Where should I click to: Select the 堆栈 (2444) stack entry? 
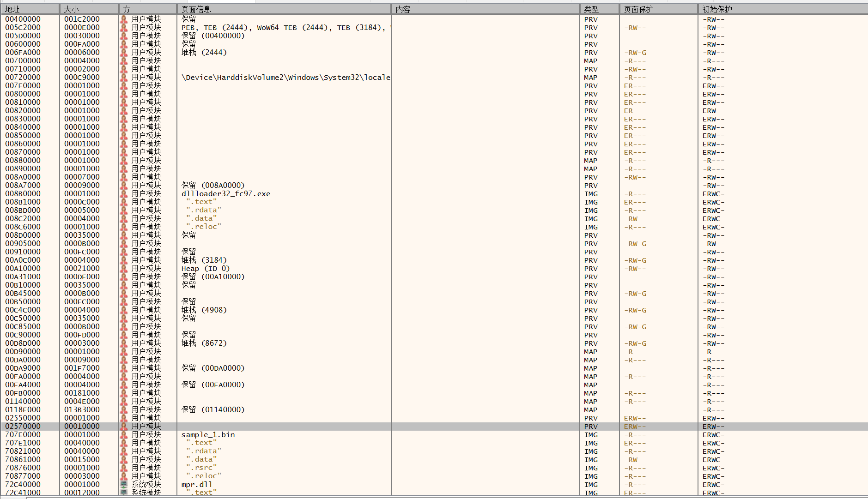tap(204, 53)
